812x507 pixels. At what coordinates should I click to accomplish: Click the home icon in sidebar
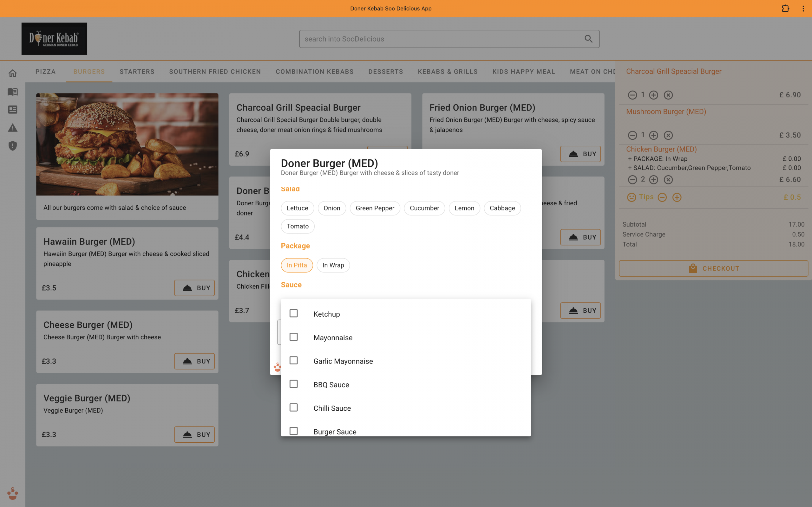click(x=13, y=74)
